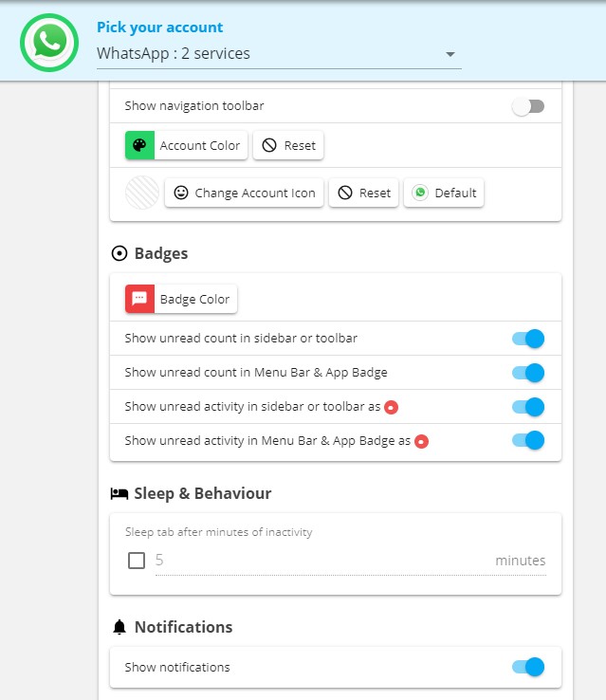
Task: Toggle Show navigation toolbar switch
Action: coord(528,106)
